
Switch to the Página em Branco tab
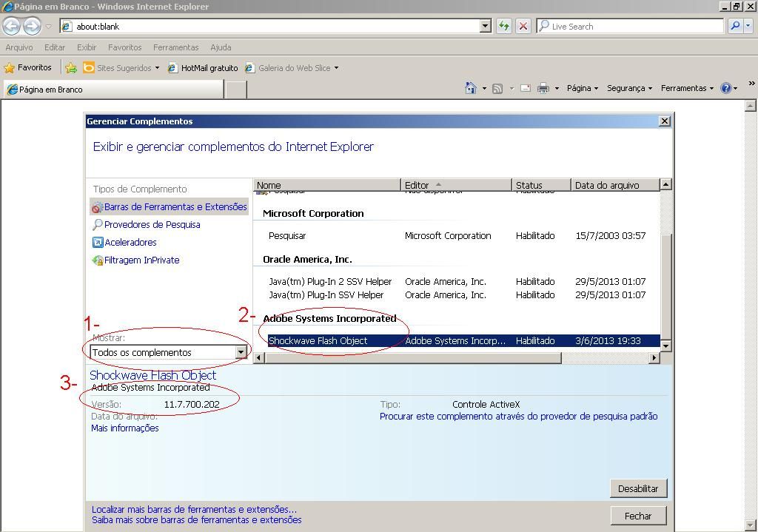pos(113,90)
